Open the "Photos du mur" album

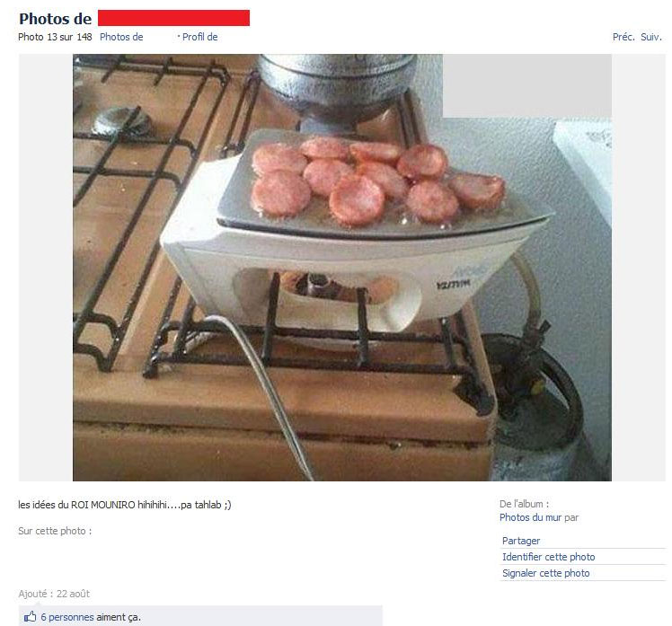coord(531,517)
